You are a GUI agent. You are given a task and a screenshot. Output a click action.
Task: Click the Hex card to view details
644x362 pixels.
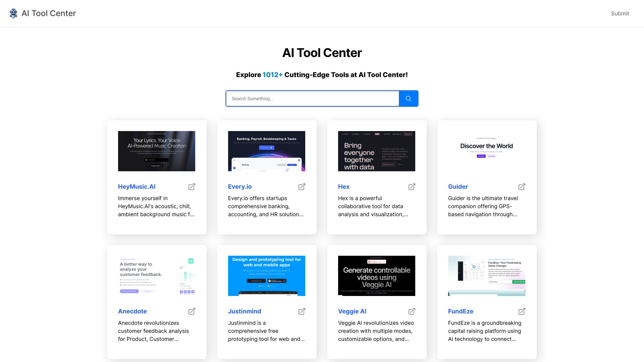[x=377, y=177]
